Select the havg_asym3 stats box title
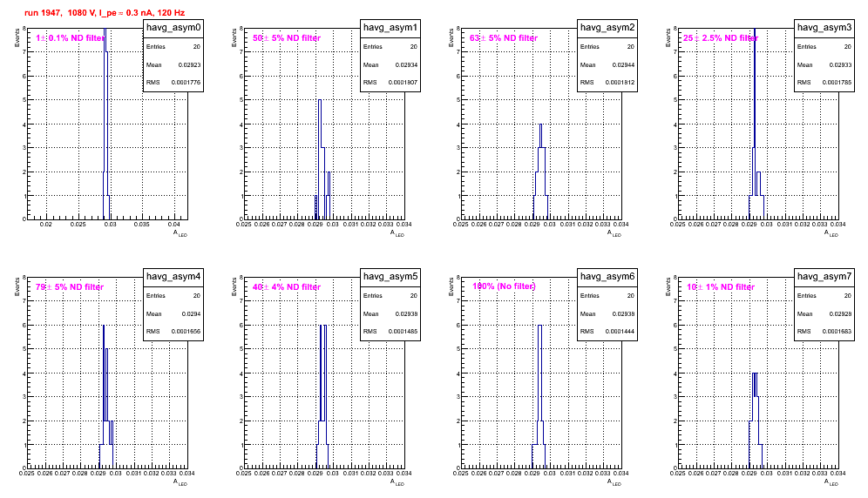The height and width of the screenshot is (498, 868). [824, 28]
